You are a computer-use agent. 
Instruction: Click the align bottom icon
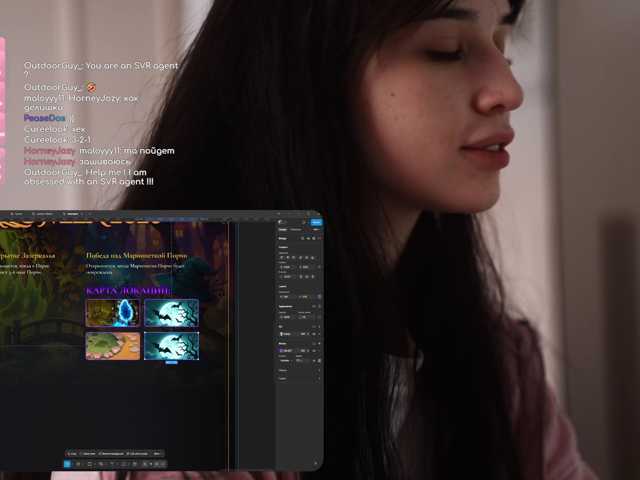point(313,258)
